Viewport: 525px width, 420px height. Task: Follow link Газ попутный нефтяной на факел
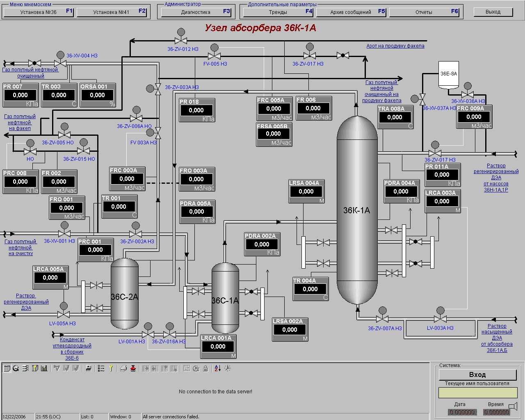pos(20,122)
